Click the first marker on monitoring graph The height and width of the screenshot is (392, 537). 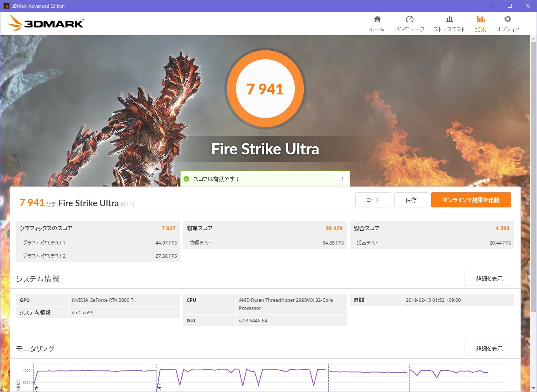coord(36,387)
